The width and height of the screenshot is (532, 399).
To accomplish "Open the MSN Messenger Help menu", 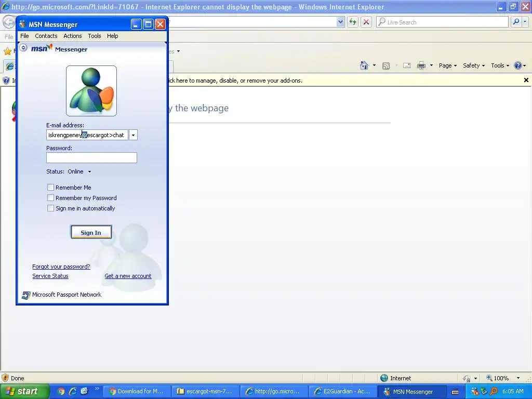I will click(x=112, y=36).
